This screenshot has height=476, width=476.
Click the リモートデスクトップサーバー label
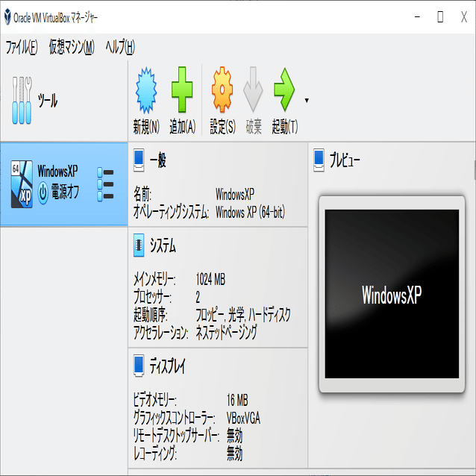[x=176, y=436]
